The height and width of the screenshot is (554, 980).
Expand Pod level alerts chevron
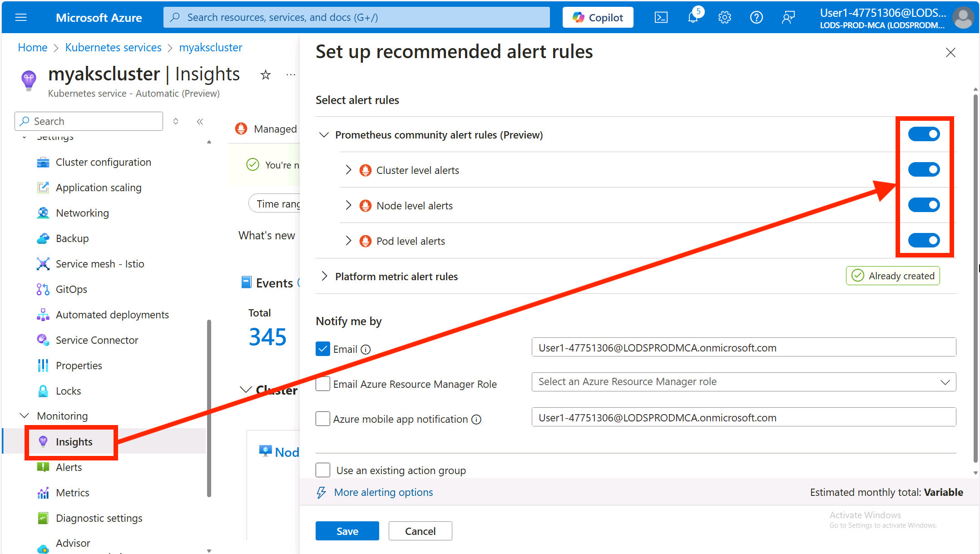(348, 241)
